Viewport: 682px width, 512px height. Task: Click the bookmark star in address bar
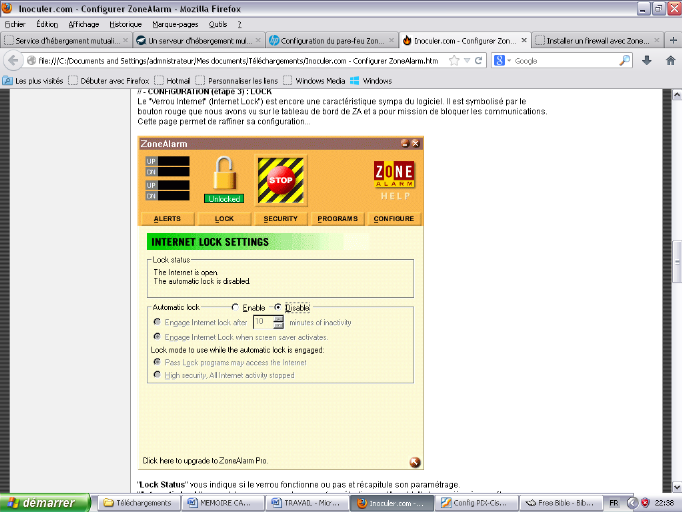tap(454, 60)
